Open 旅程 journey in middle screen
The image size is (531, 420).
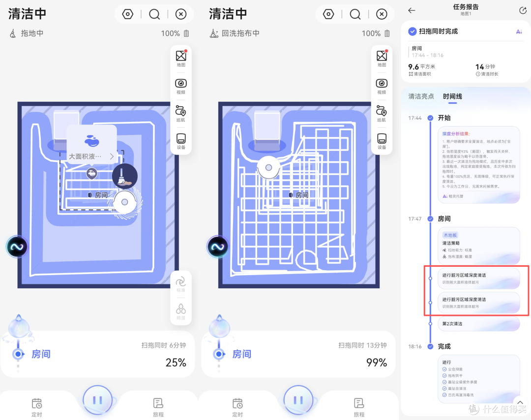359,407
